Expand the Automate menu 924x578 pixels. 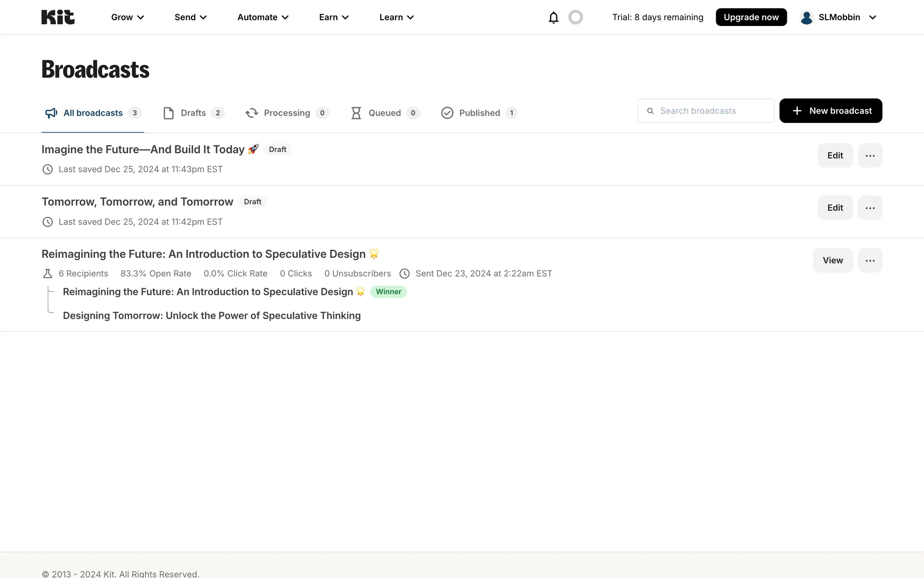[263, 17]
